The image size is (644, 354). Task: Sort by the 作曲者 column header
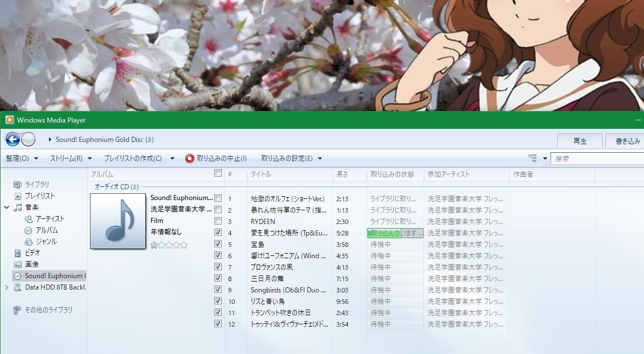(x=552, y=174)
